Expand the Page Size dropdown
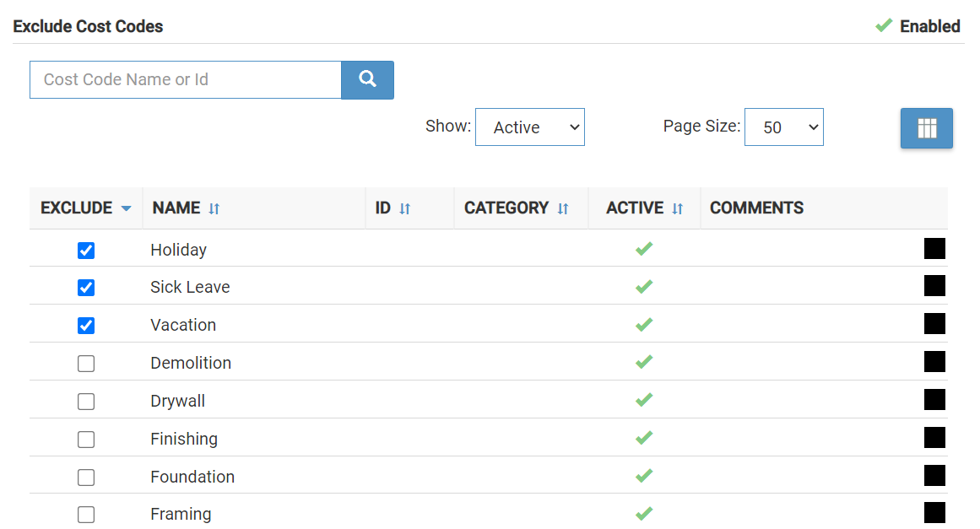The width and height of the screenshot is (980, 529). [783, 127]
